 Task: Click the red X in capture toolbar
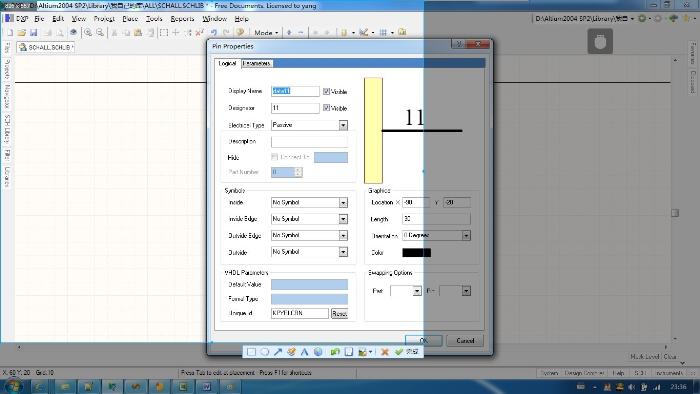click(384, 352)
